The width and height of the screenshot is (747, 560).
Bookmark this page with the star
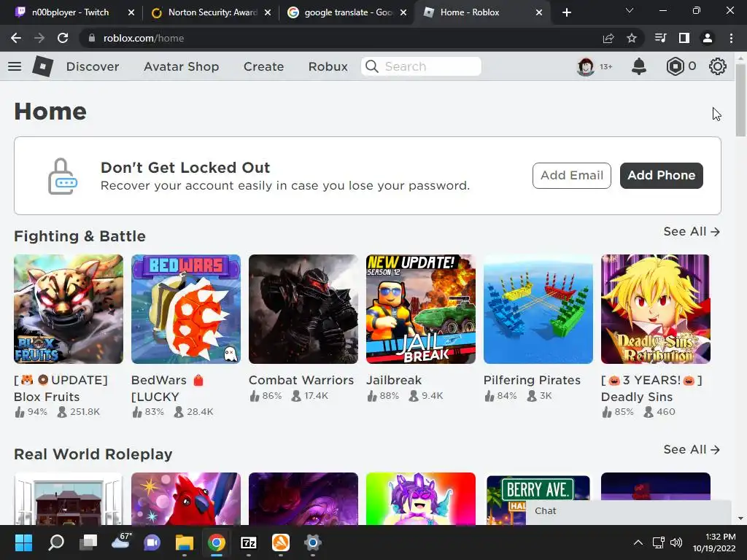pos(632,38)
